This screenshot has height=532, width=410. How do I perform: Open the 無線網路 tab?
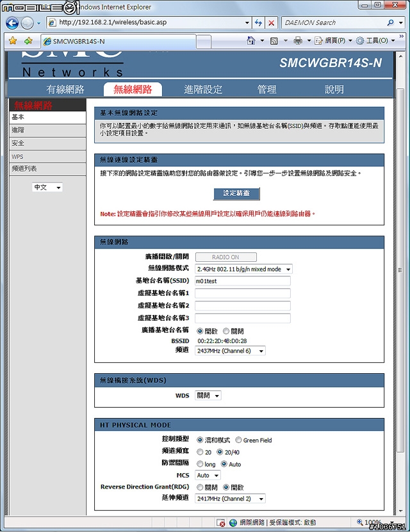click(x=133, y=89)
